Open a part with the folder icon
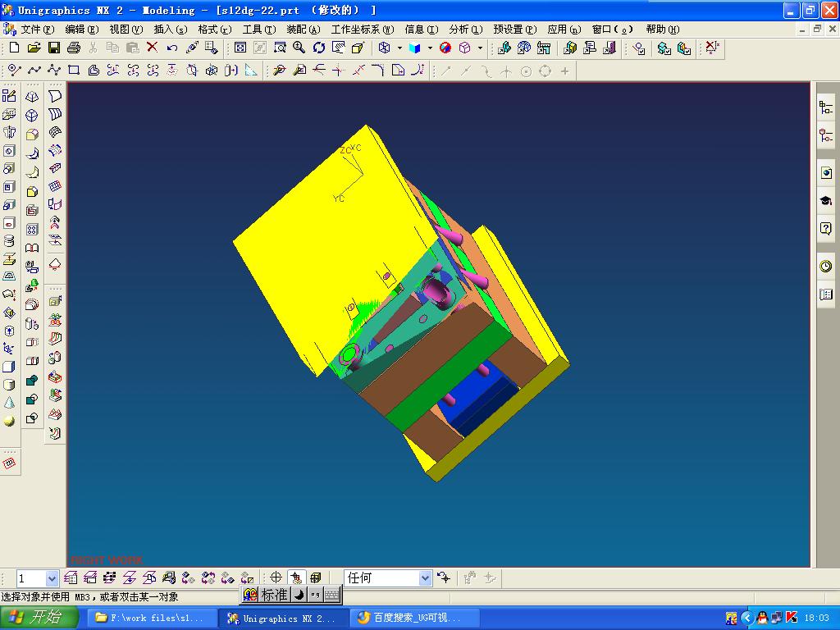840x630 pixels. click(x=34, y=48)
